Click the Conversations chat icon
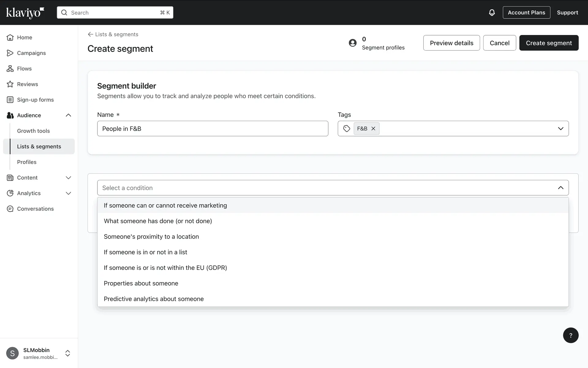This screenshot has width=588, height=368. [x=10, y=209]
